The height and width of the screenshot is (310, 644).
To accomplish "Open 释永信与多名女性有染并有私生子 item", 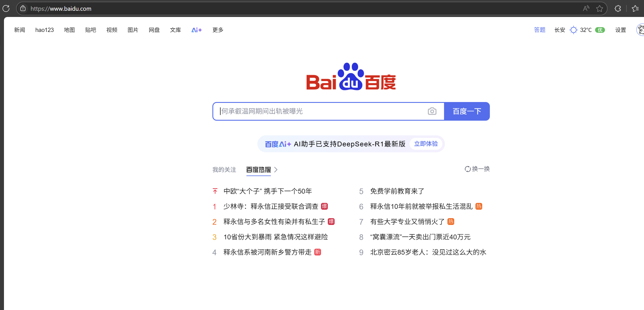I will 274,222.
